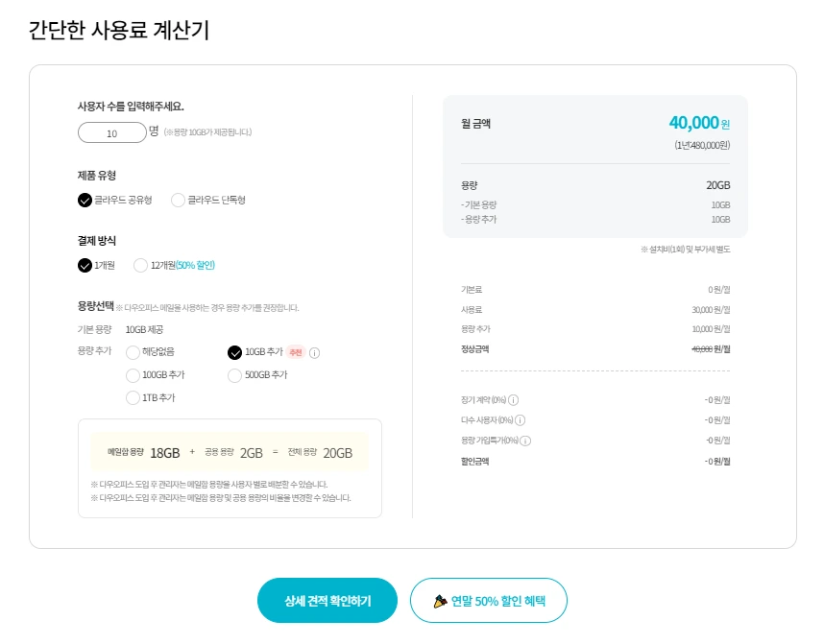Viewport: 824px width, 644px height.
Task: Select the 10GB 추가 storage option
Action: click(x=235, y=352)
